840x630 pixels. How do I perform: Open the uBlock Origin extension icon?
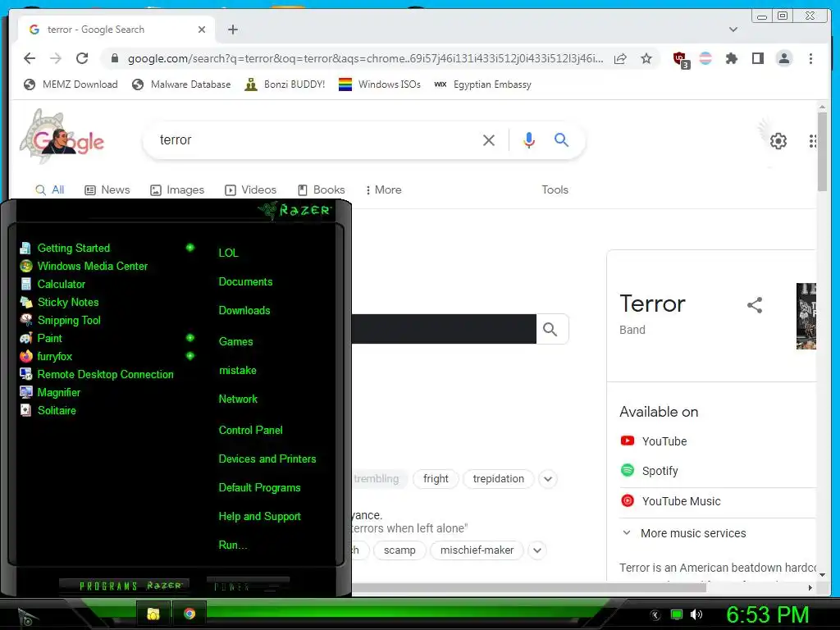click(680, 59)
